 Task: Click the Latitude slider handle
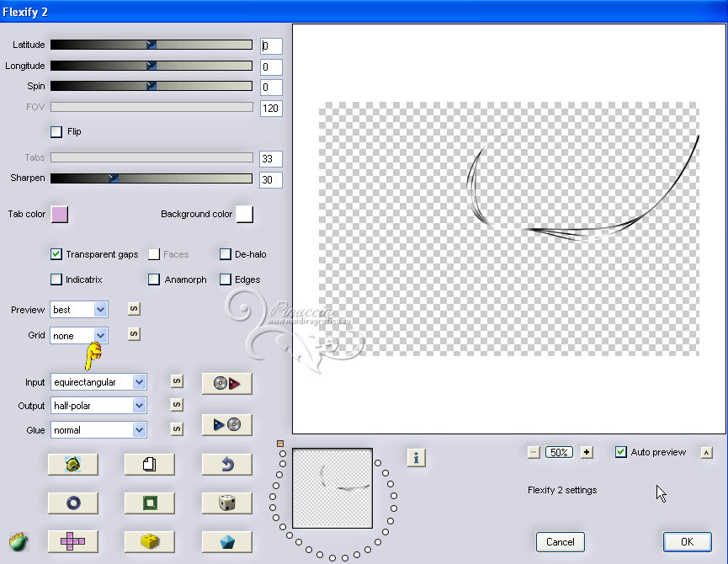pos(151,45)
